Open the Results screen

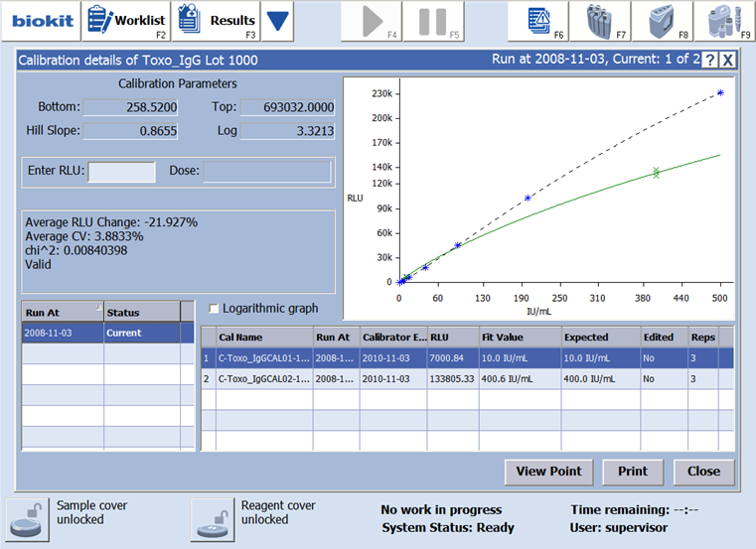coord(218,20)
